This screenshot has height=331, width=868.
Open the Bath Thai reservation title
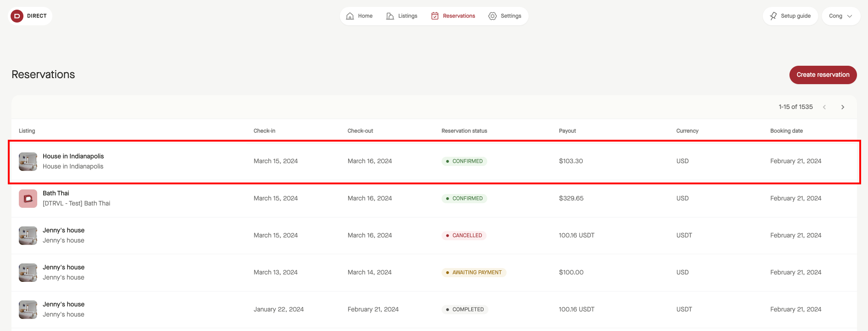click(x=56, y=193)
